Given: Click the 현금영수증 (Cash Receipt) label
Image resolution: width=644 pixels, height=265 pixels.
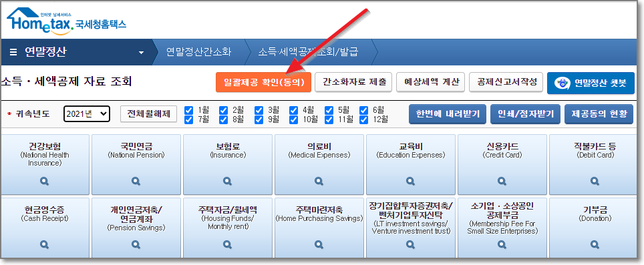Looking at the screenshot, I should [45, 214].
